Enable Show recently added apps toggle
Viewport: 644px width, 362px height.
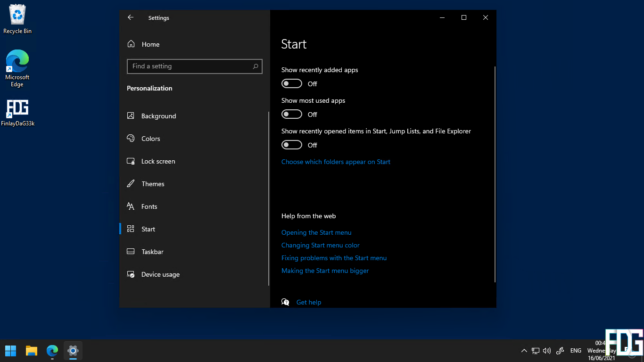(292, 84)
